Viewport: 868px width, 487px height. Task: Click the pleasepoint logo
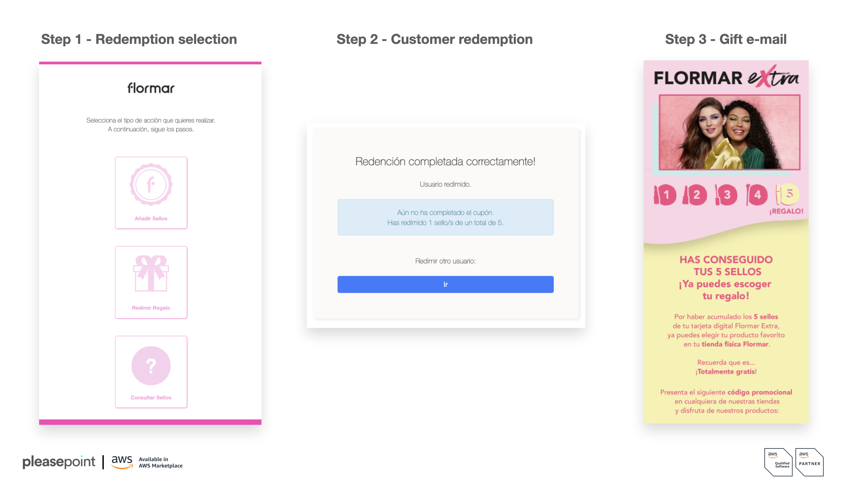tap(59, 462)
